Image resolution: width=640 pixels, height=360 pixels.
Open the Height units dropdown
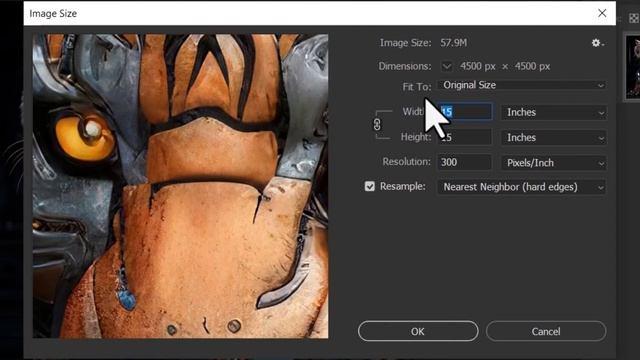(x=554, y=138)
